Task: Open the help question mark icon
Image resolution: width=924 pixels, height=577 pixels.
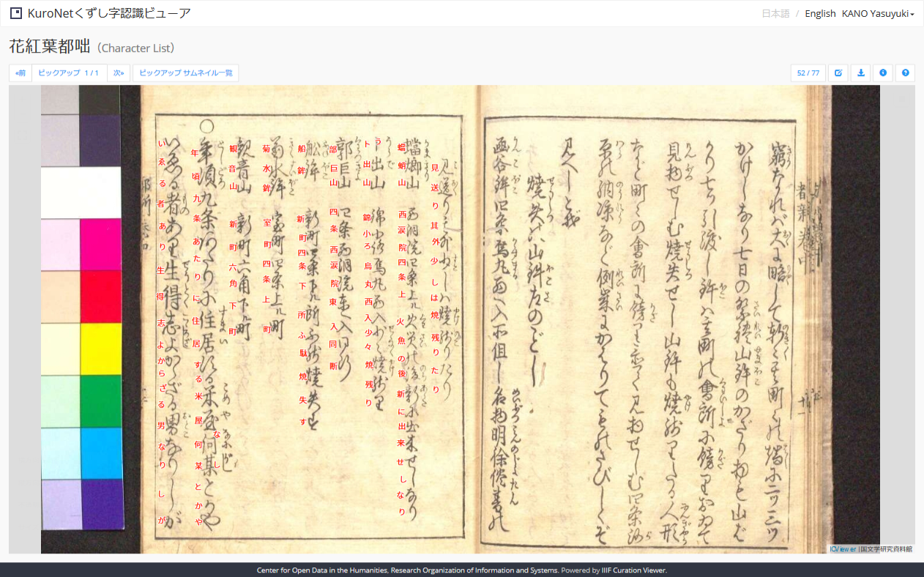Action: (906, 73)
